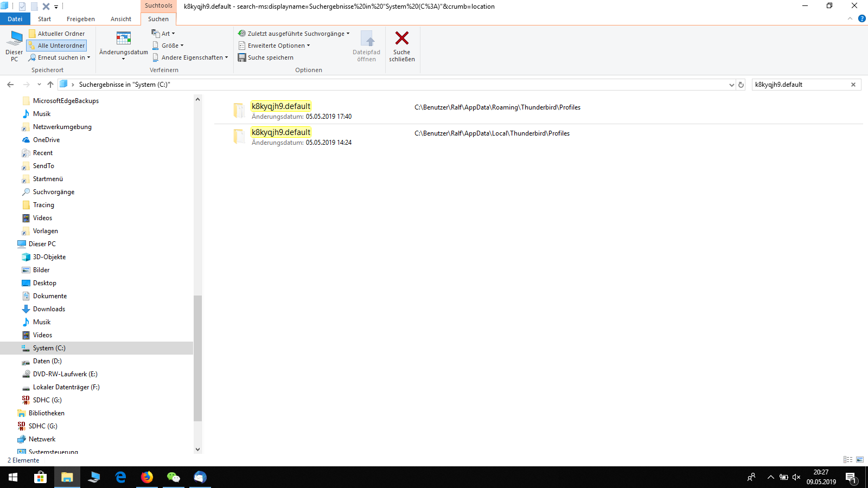Switch to details view layout
This screenshot has height=488, width=868.
pyautogui.click(x=848, y=460)
